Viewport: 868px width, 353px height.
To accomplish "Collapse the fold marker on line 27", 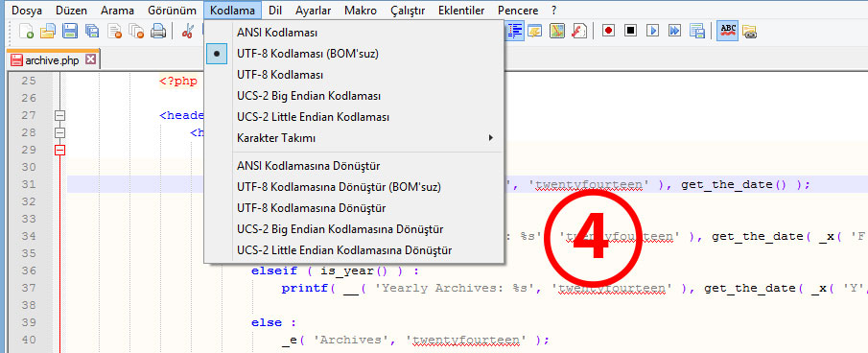I will coord(59,115).
